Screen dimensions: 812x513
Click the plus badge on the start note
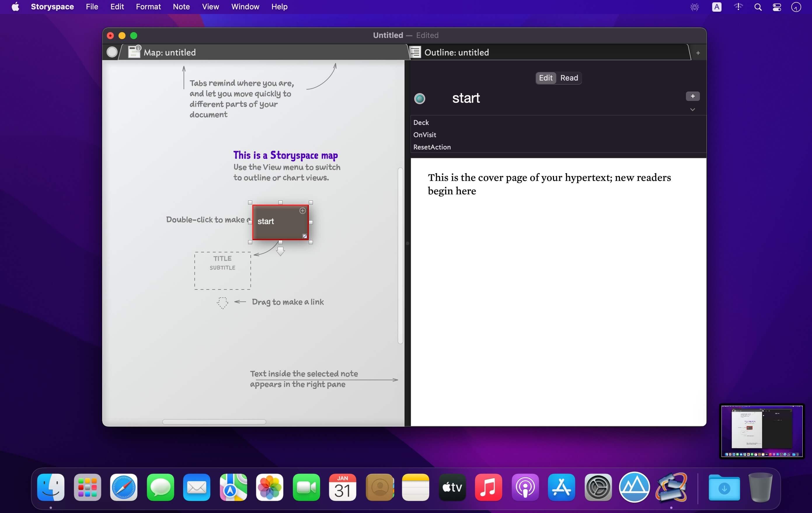302,211
